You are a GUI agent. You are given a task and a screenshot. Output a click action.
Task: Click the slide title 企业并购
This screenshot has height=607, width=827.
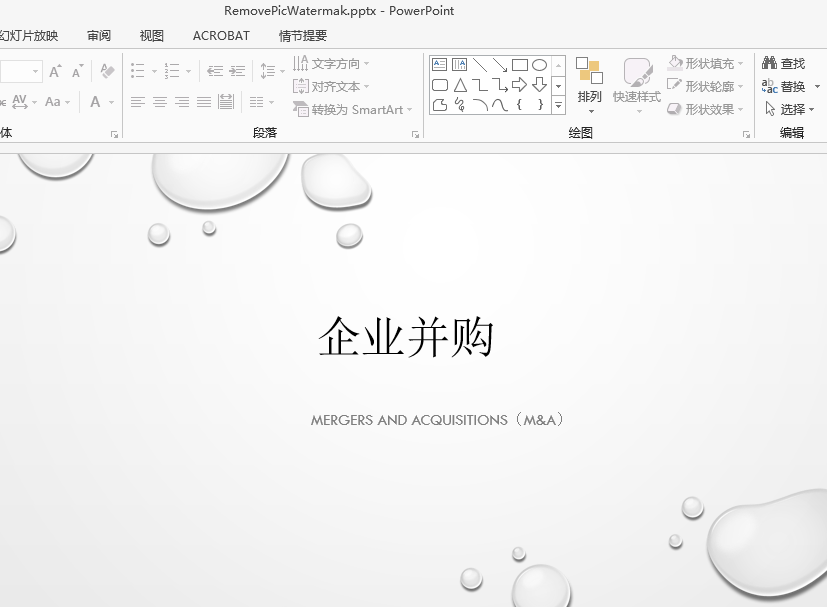point(406,338)
